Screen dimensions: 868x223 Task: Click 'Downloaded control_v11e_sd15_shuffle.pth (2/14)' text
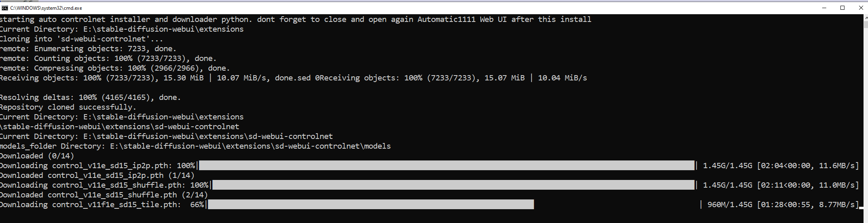[104, 195]
